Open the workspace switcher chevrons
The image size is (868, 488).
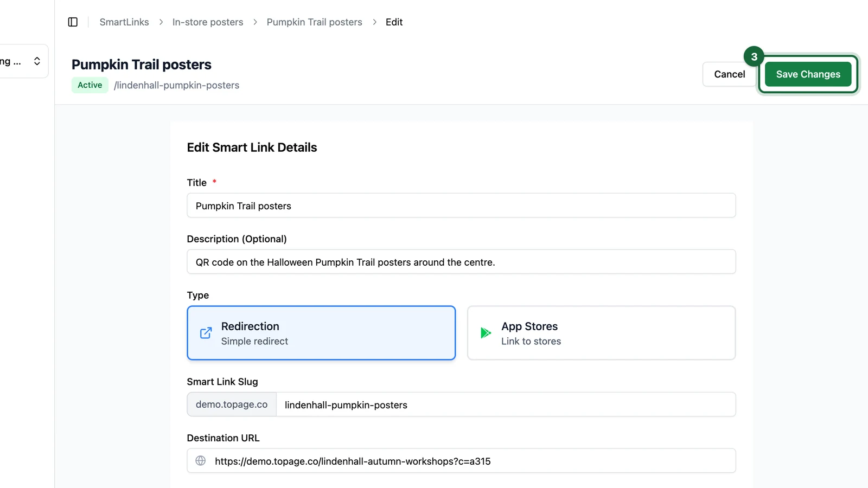(37, 61)
